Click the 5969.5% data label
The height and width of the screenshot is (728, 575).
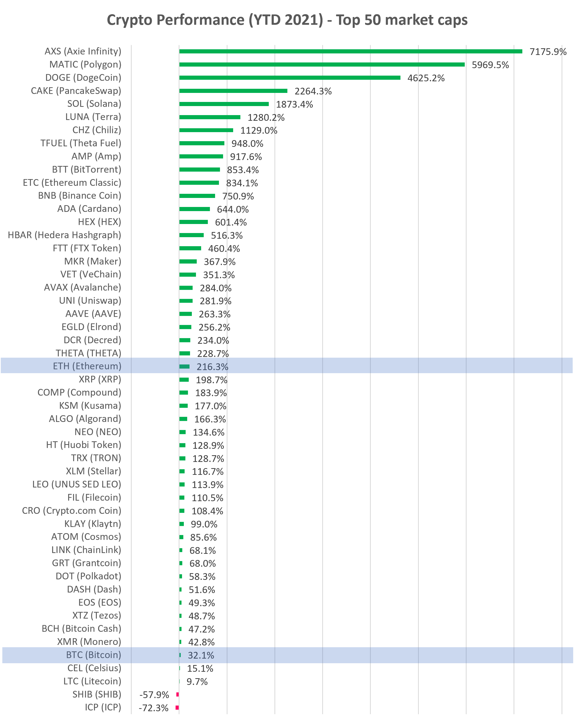(x=490, y=65)
